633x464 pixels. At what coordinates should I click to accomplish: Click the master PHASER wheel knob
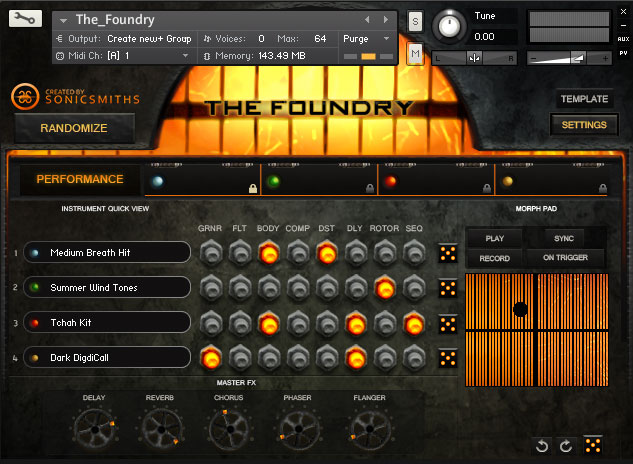[299, 430]
